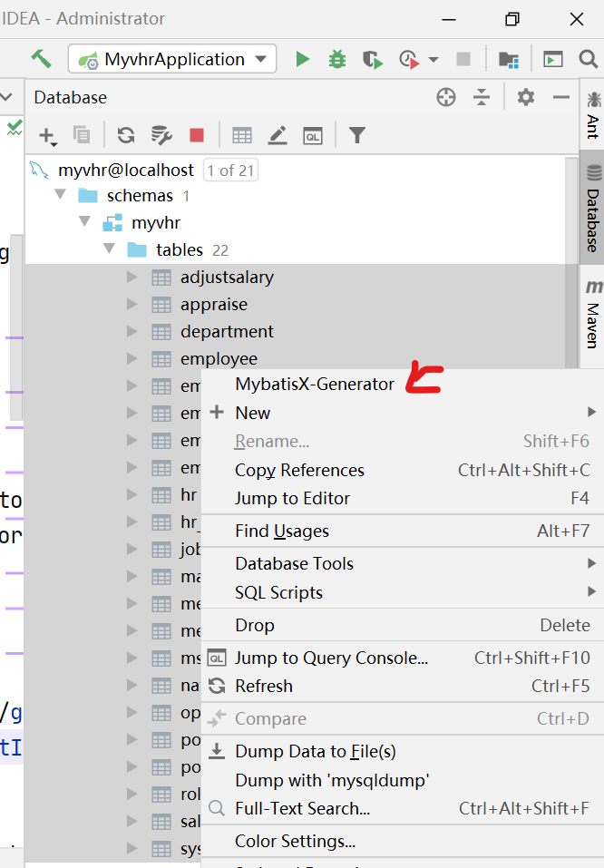Collapse the tables folder node

[110, 249]
